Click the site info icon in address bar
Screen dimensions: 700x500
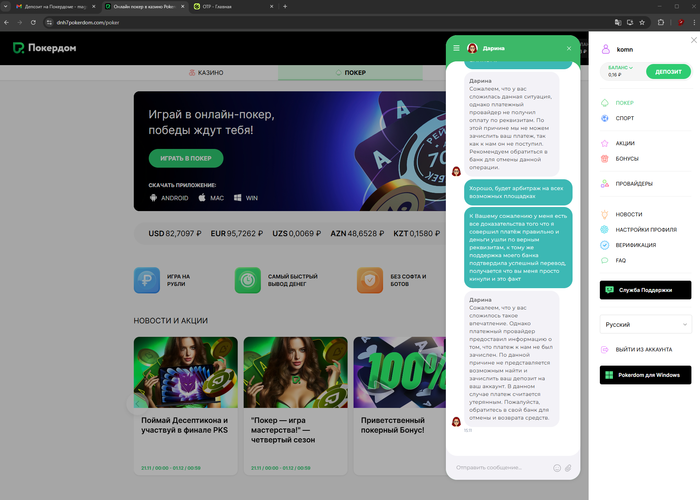pos(49,22)
